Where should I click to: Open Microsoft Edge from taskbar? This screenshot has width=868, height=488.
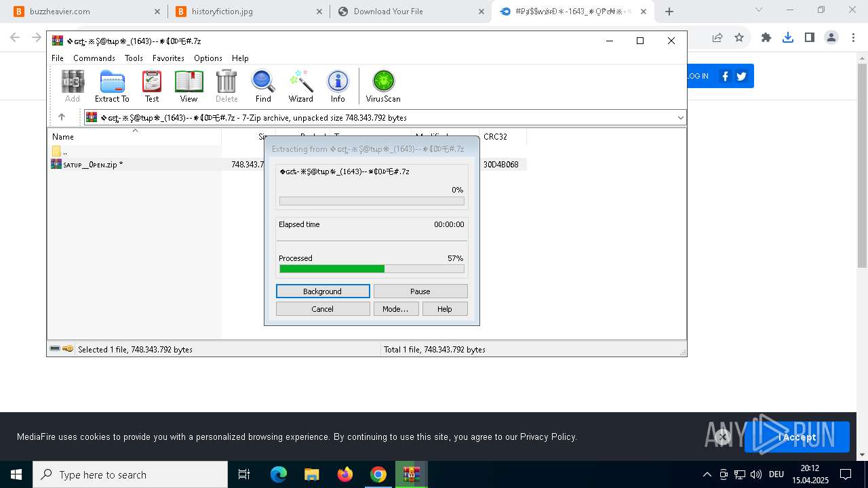tap(279, 474)
